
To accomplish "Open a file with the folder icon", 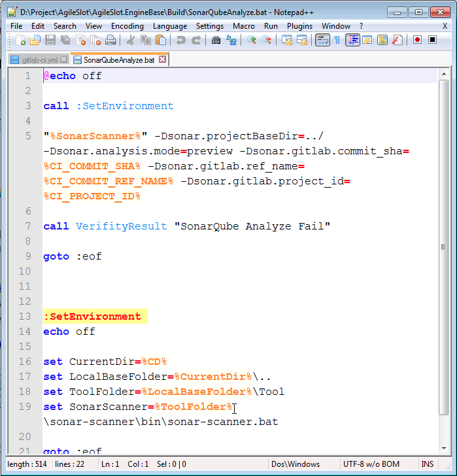I will [x=35, y=40].
